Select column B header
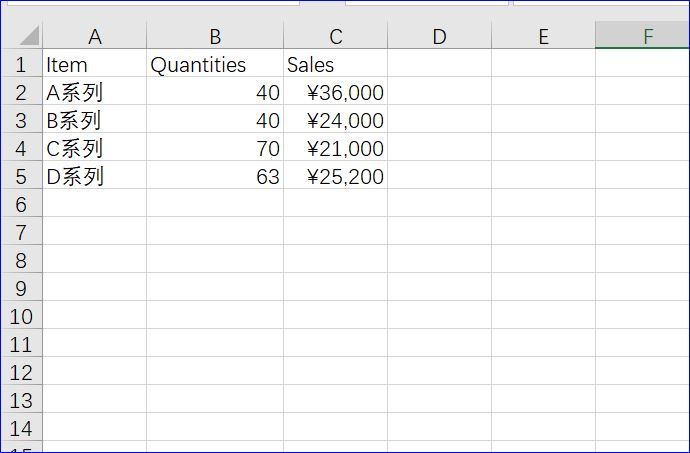The width and height of the screenshot is (690, 453). pyautogui.click(x=215, y=37)
